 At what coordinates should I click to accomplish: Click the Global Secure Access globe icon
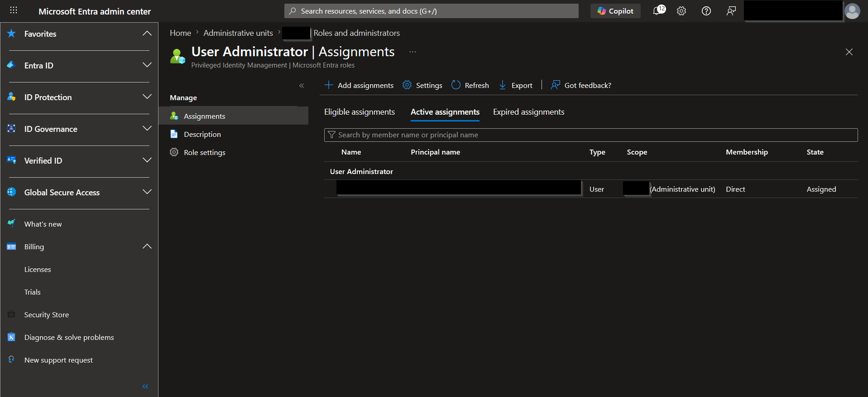[12, 192]
